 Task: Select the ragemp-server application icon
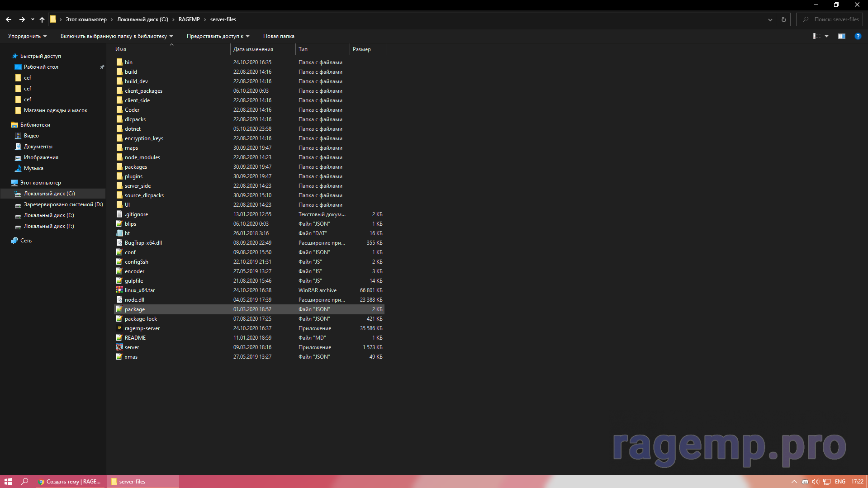tap(119, 328)
